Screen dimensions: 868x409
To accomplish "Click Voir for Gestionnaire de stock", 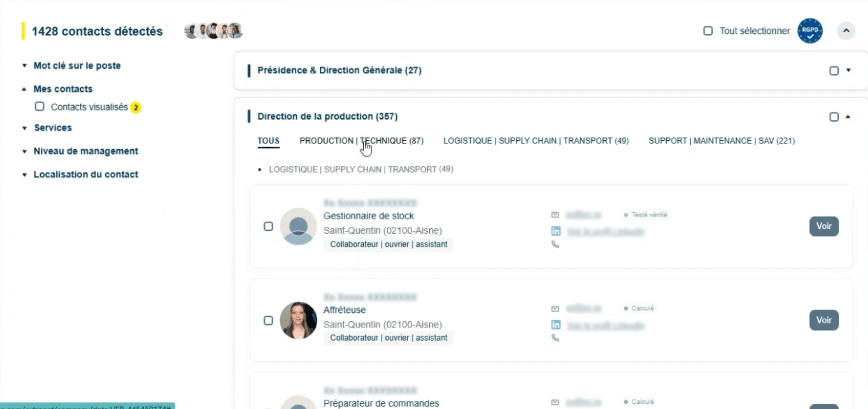I will coord(824,226).
